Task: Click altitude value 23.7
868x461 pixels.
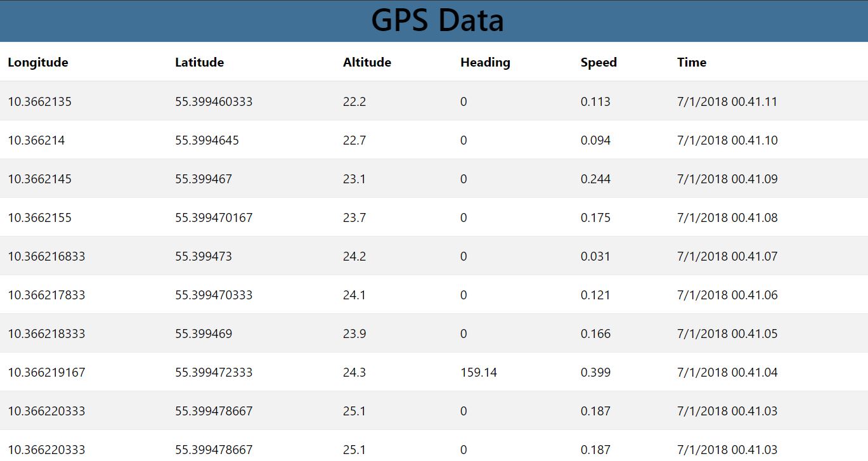Action: pyautogui.click(x=354, y=218)
